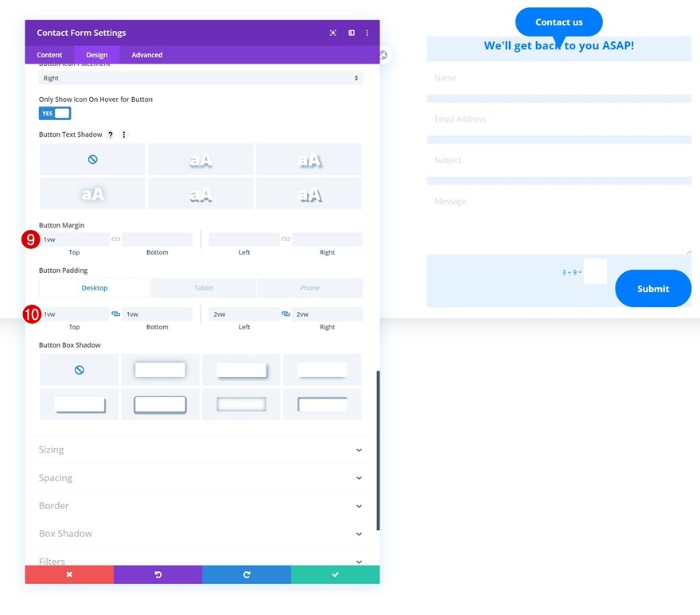The height and width of the screenshot is (615, 700).
Task: Link Button Margin left and right values
Action: pos(286,239)
